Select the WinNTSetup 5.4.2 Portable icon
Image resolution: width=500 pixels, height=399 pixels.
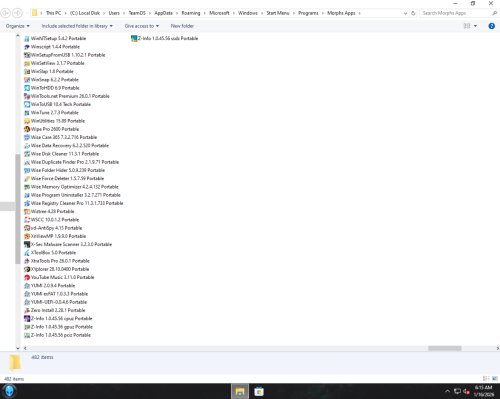pyautogui.click(x=27, y=39)
